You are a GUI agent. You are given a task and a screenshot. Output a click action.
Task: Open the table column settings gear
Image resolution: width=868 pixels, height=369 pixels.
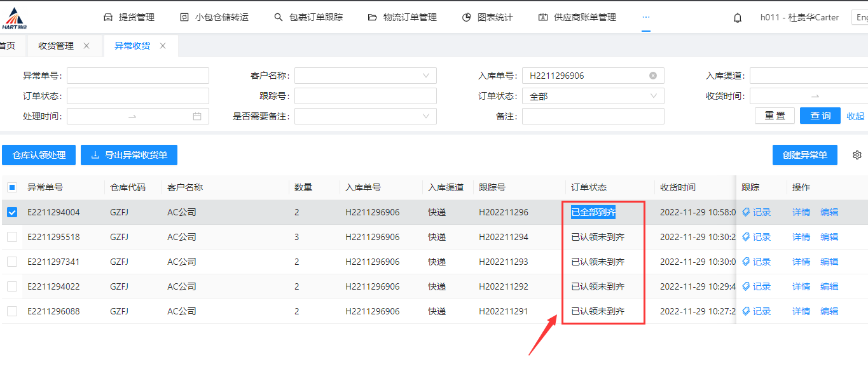(857, 155)
